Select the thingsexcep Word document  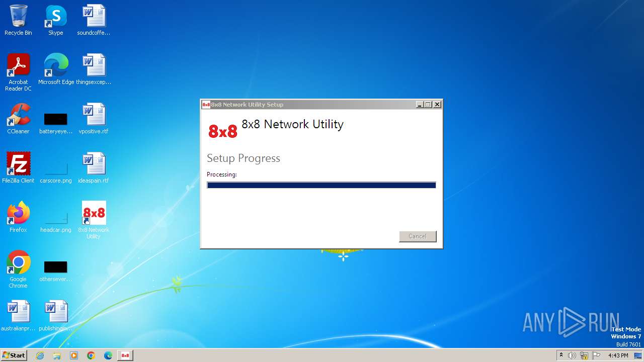coord(94,69)
